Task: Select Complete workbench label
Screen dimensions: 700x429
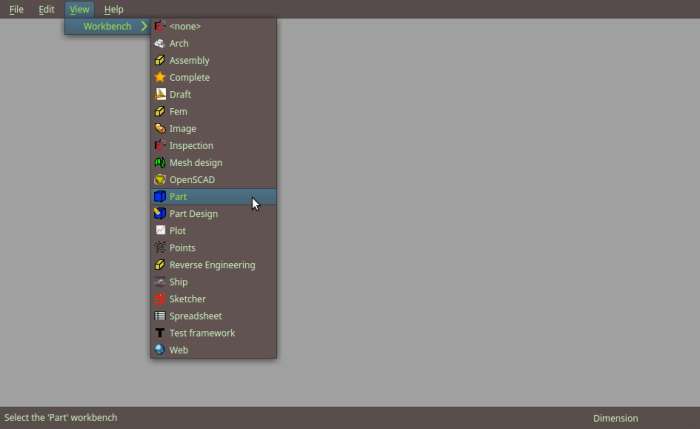Action: click(189, 77)
